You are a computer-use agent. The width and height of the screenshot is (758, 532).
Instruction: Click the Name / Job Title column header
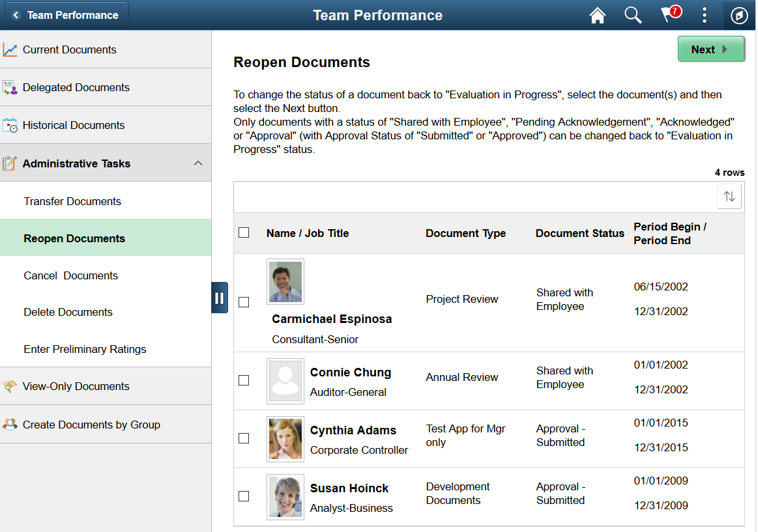tap(308, 233)
